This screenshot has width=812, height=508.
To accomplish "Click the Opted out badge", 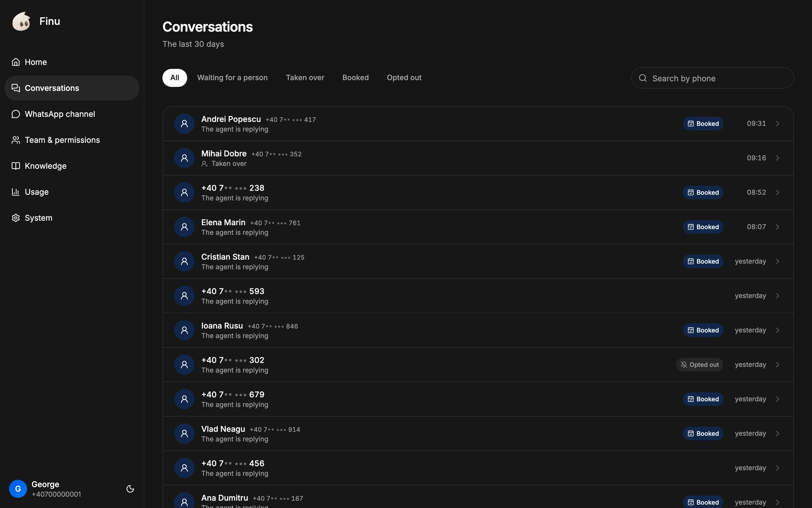I will point(700,365).
